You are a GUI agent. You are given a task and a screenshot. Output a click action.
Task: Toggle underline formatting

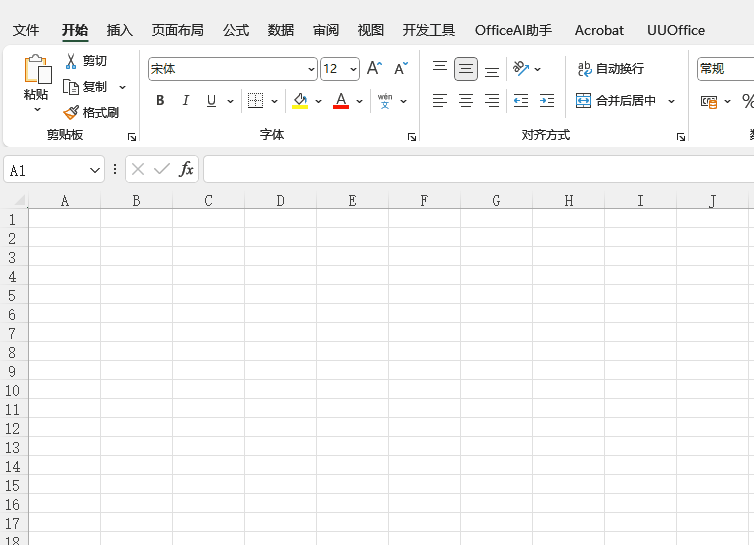[x=211, y=101]
